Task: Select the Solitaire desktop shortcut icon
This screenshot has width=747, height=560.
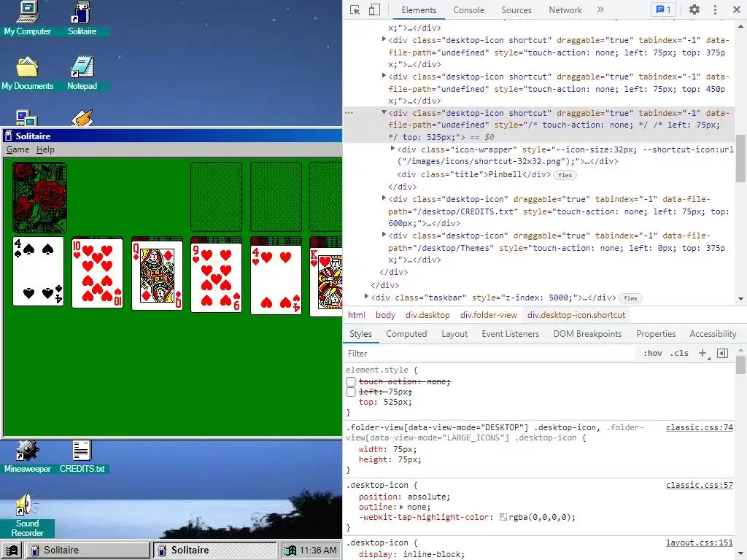Action: [82, 18]
